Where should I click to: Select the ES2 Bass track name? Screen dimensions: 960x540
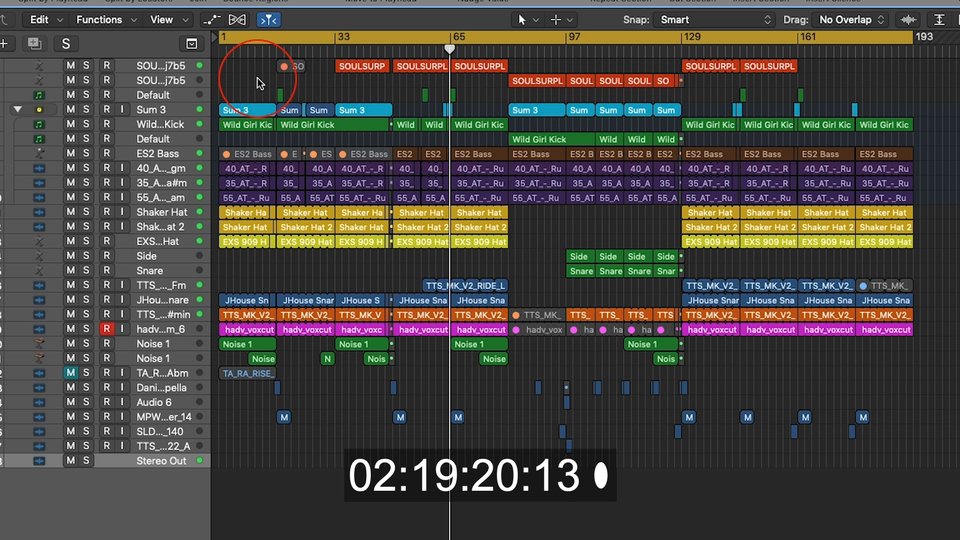pos(157,153)
